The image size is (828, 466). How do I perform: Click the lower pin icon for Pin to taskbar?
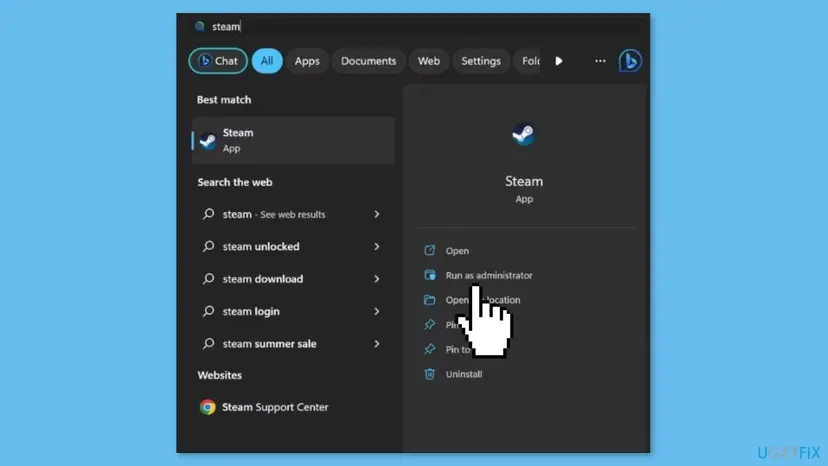pyautogui.click(x=429, y=349)
